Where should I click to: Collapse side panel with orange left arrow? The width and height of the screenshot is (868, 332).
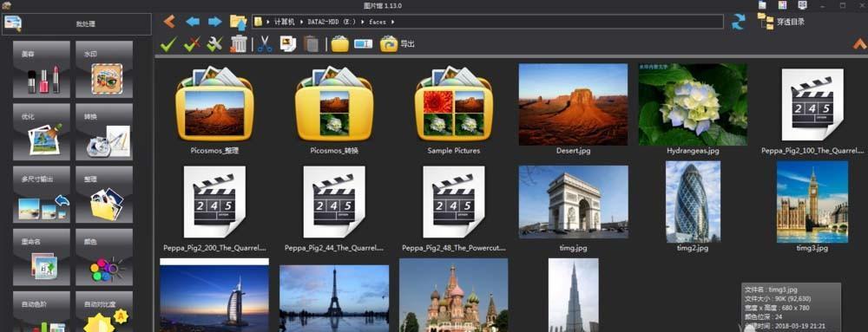coord(169,22)
